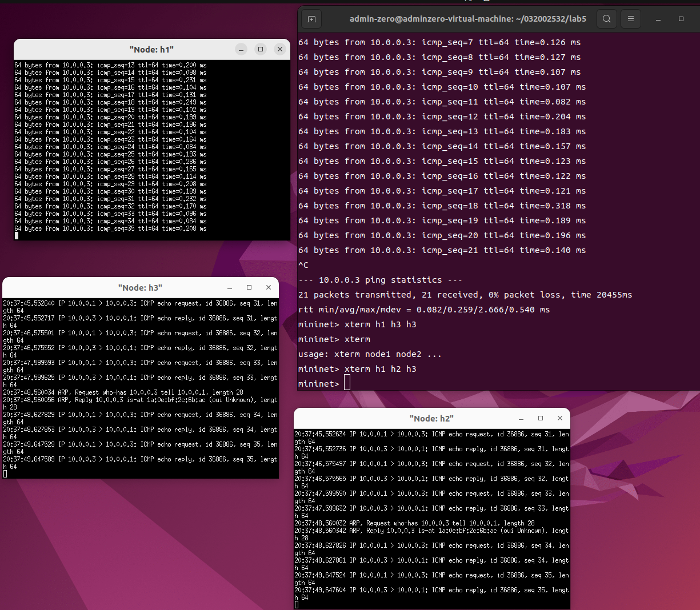Click the "^C" line in main terminal

coord(303,265)
